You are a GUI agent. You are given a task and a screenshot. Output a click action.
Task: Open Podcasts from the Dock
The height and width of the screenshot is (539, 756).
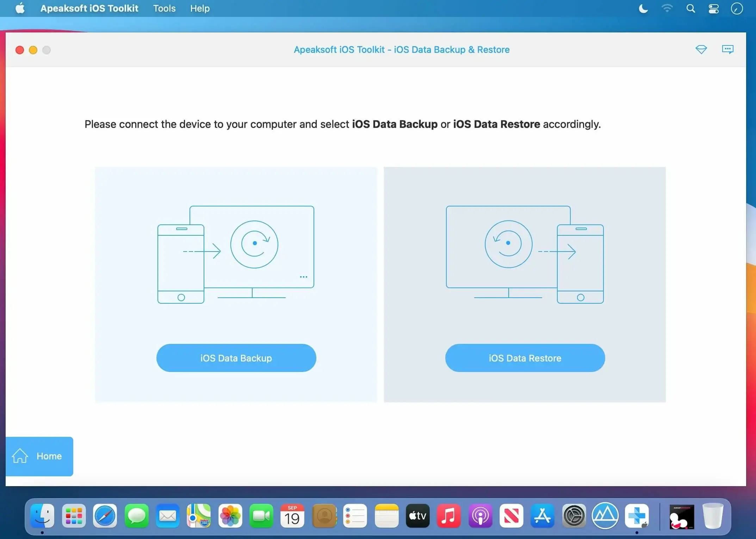480,516
